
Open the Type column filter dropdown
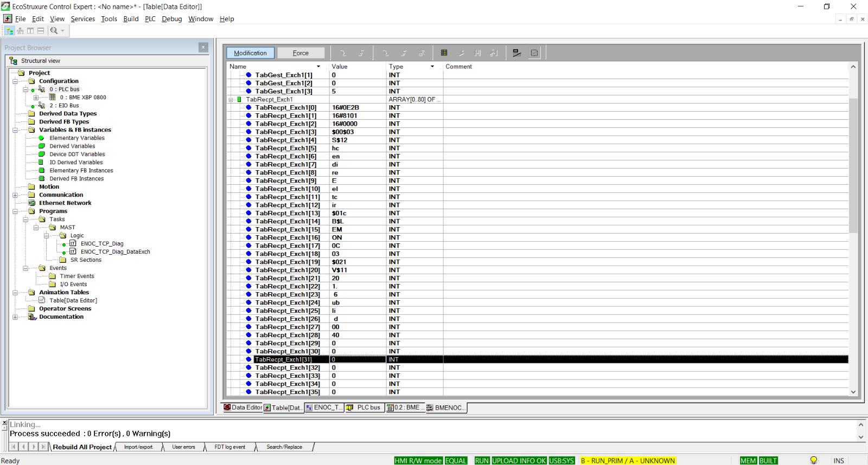[432, 67]
